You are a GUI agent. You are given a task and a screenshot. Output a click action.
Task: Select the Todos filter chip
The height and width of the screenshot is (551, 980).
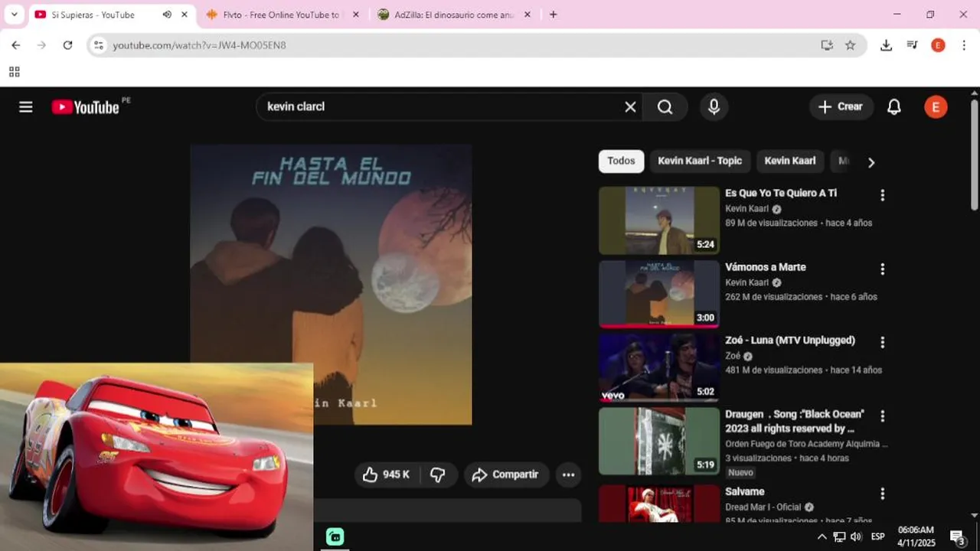[x=621, y=161]
